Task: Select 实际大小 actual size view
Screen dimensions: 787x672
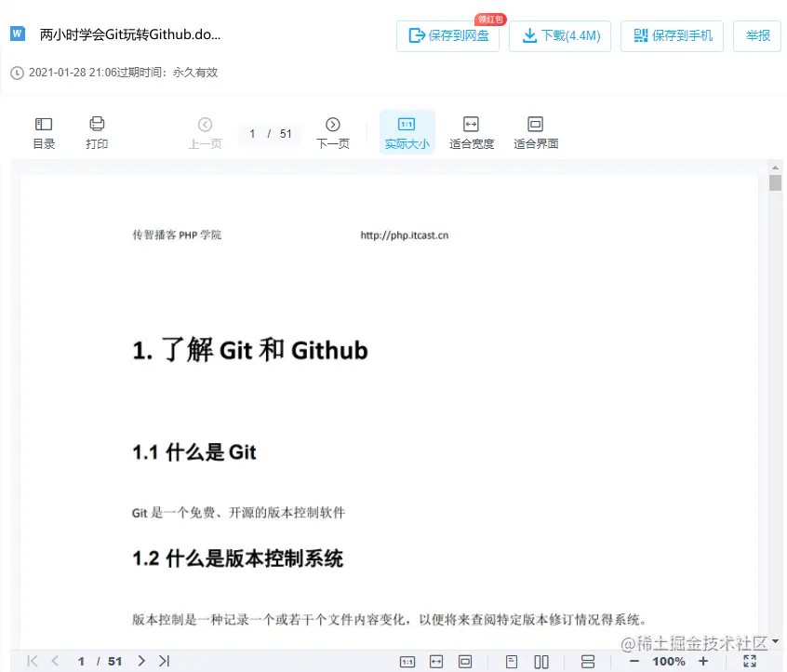Action: pyautogui.click(x=407, y=132)
